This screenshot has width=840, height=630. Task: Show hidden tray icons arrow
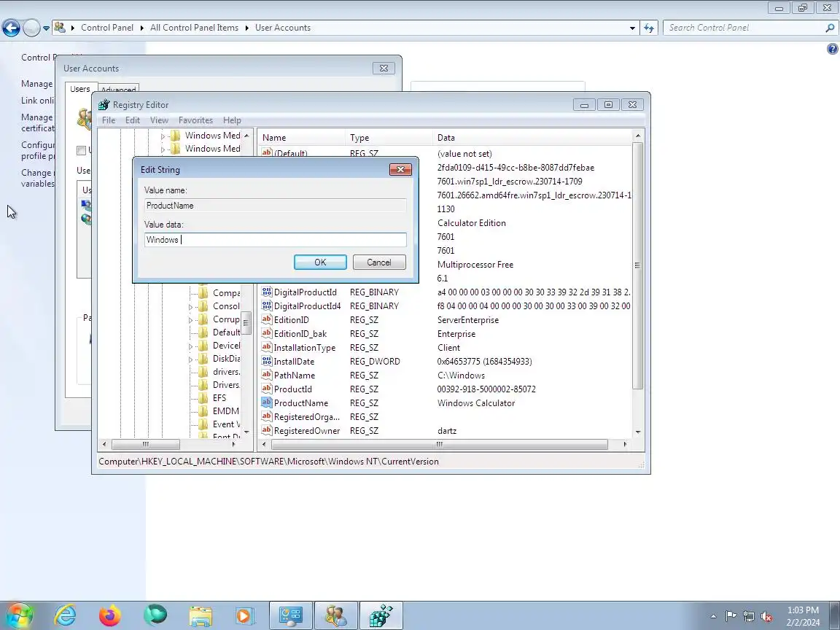click(713, 617)
